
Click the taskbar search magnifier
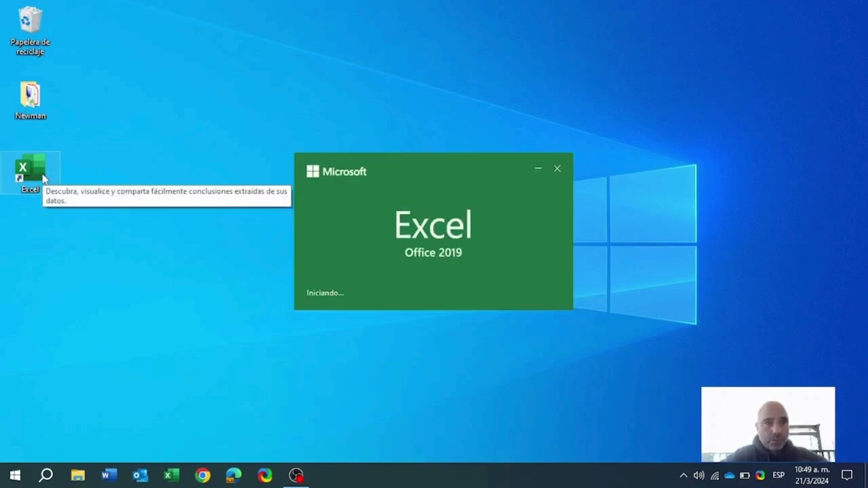pyautogui.click(x=45, y=475)
